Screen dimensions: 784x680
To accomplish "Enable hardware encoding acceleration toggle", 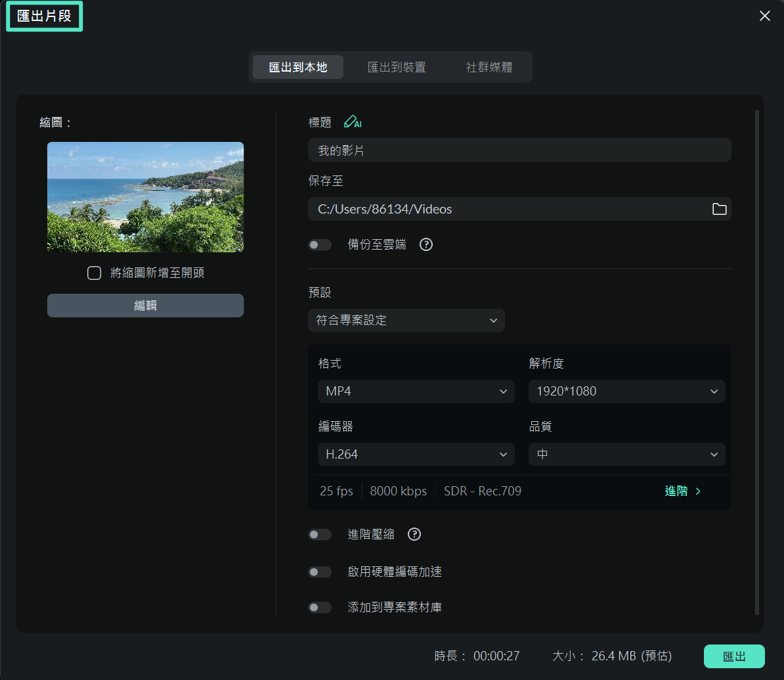I will [320, 572].
